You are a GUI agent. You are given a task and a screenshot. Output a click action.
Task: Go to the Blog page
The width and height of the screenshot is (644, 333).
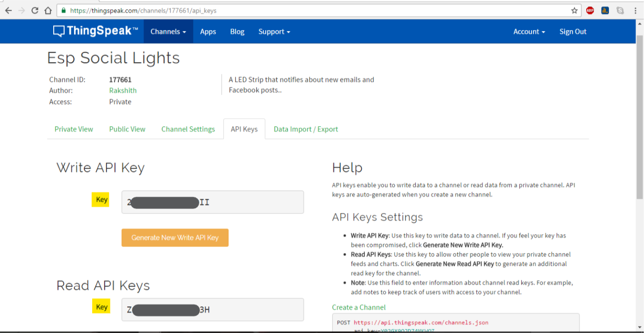point(237,32)
